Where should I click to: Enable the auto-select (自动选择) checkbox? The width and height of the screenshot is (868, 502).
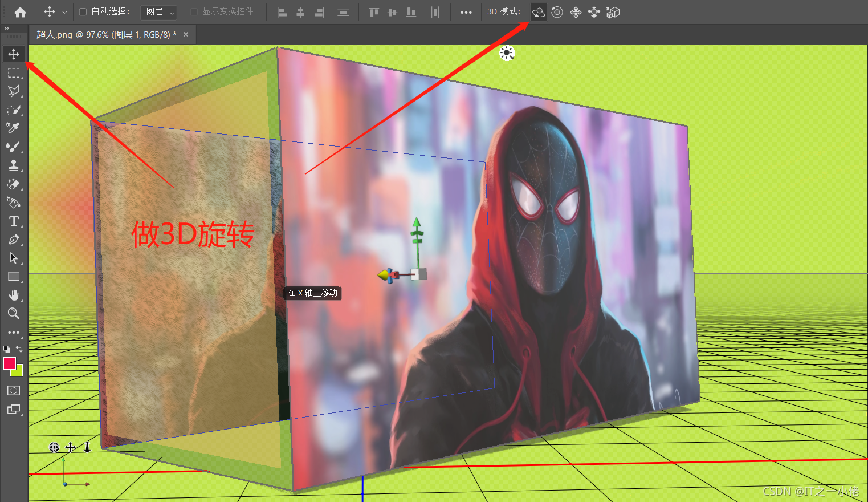click(x=83, y=11)
